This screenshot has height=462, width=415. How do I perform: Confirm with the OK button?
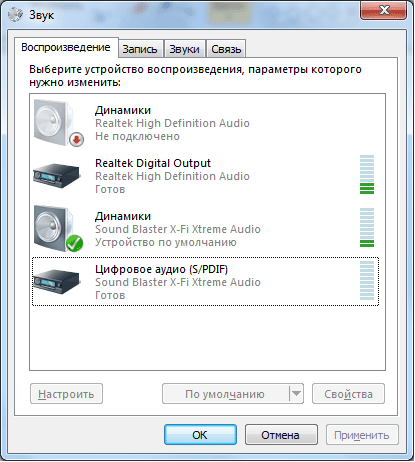(x=200, y=435)
